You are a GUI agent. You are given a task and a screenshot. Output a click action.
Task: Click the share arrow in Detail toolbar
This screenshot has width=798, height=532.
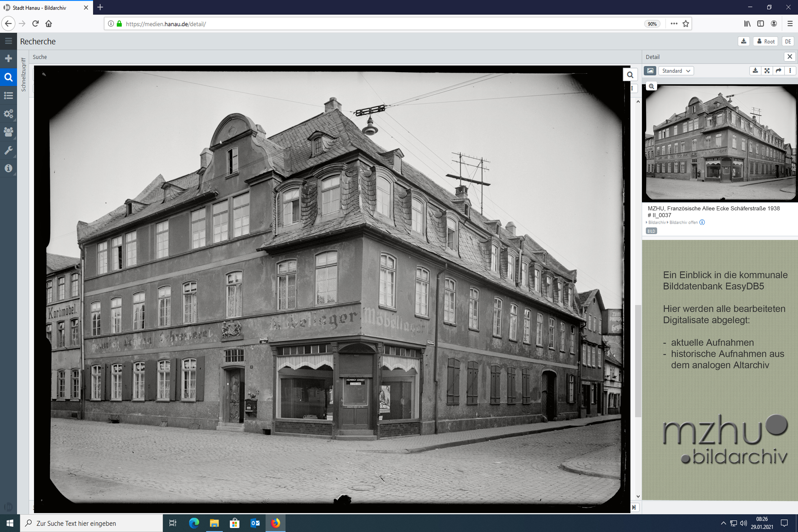point(778,70)
